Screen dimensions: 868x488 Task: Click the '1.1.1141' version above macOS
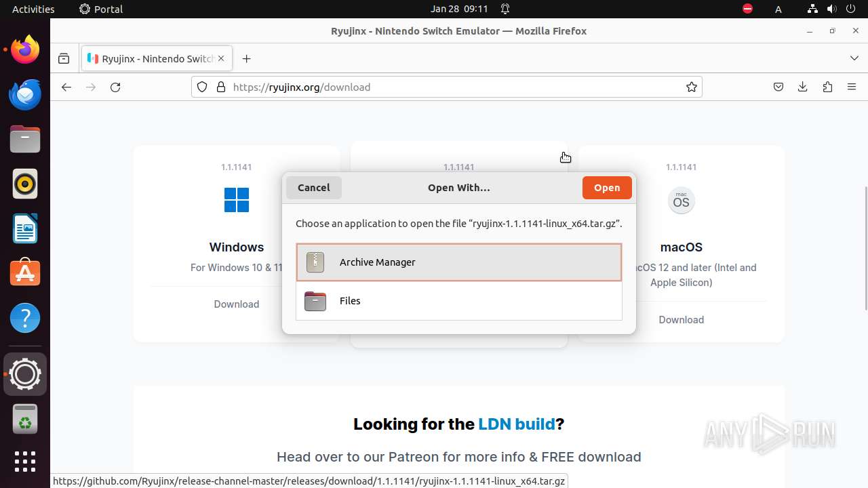coord(682,167)
